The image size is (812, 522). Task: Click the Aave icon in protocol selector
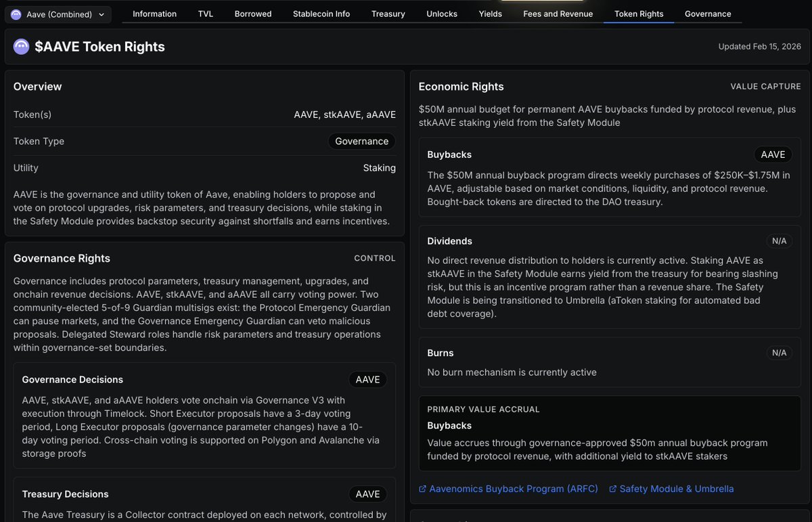pyautogui.click(x=17, y=14)
